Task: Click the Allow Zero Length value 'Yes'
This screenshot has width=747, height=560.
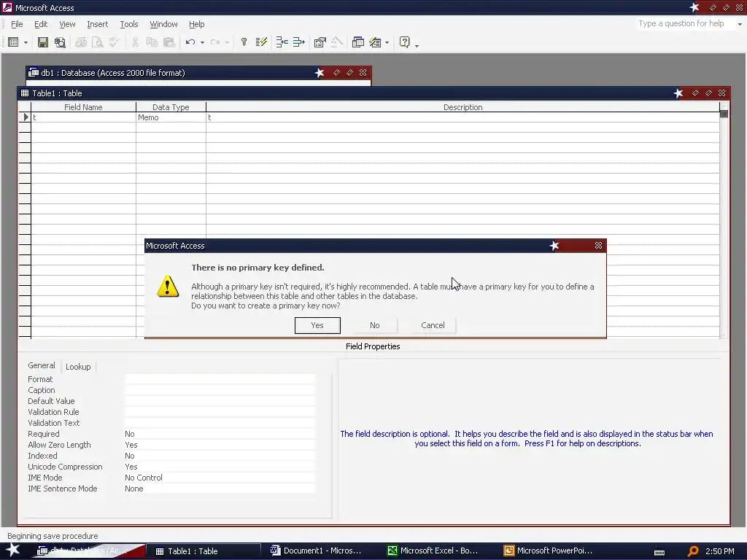Action: pos(220,445)
